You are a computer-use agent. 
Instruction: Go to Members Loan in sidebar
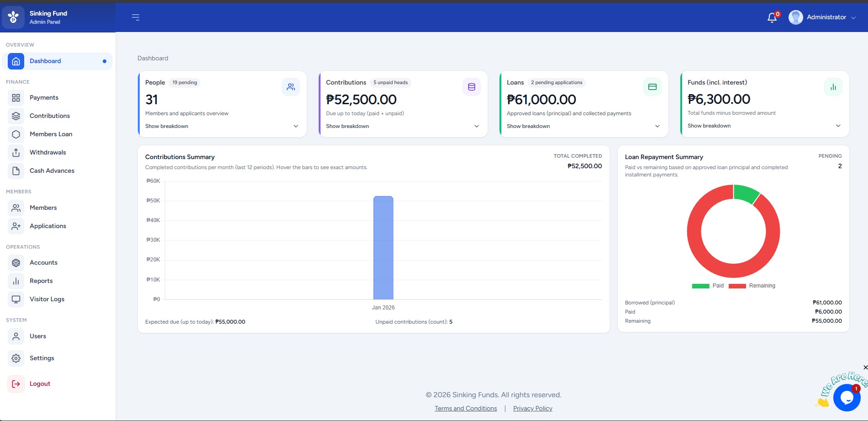(x=51, y=134)
